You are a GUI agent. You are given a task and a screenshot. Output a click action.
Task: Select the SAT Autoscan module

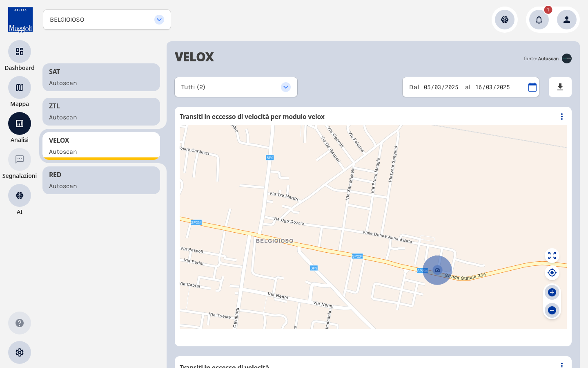point(101,77)
